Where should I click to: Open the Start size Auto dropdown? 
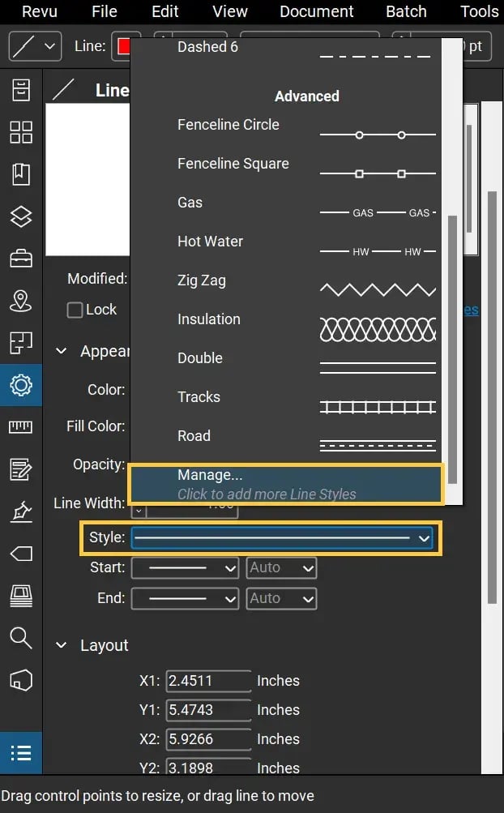[x=281, y=568]
